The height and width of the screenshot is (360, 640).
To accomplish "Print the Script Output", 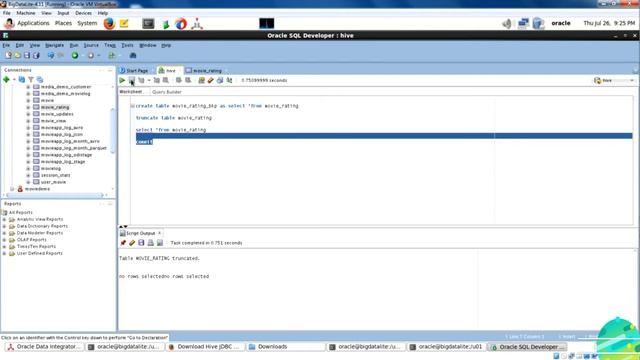I will tap(151, 243).
